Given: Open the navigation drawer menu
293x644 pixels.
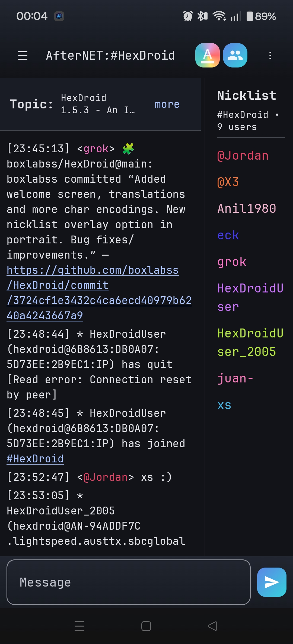Looking at the screenshot, I should [x=23, y=55].
